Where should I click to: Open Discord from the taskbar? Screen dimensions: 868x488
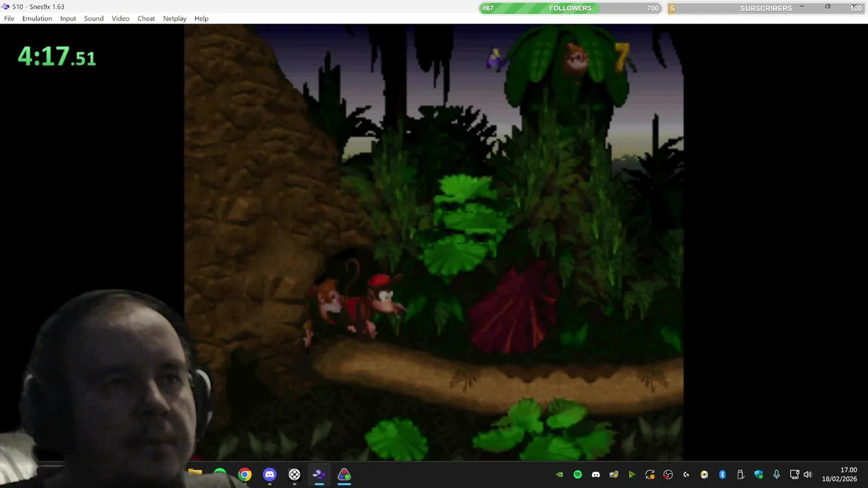269,474
